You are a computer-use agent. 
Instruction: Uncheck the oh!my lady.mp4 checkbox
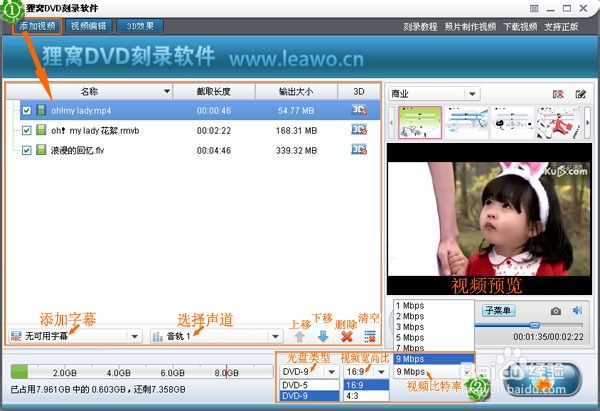point(26,111)
